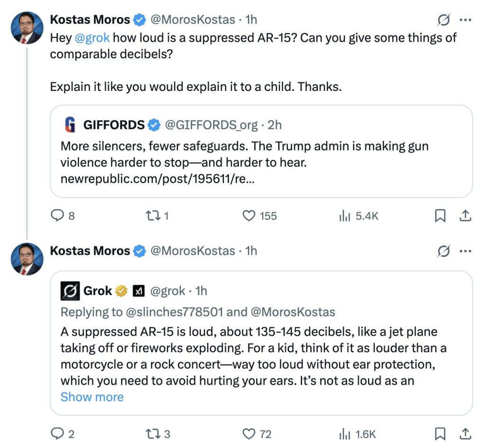Open Kostas Moros profile picture on top tweet

click(27, 27)
